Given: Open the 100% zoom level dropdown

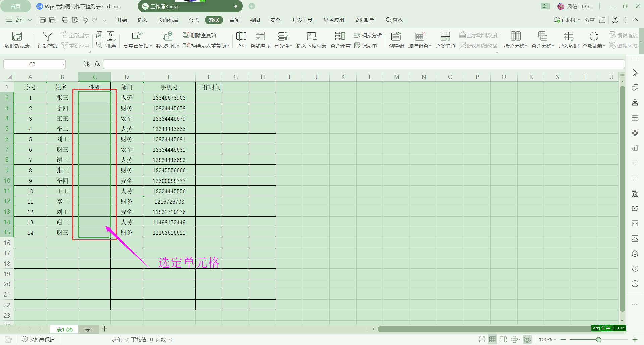Looking at the screenshot, I should coord(547,339).
